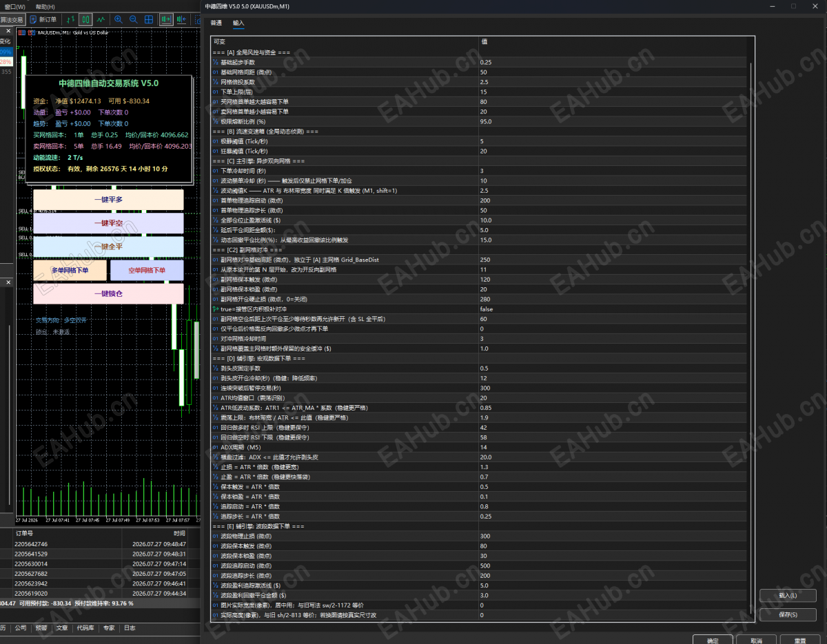Screen dimensions: 827x644
Task: Toggle the chart shift icon
Action: point(183,19)
